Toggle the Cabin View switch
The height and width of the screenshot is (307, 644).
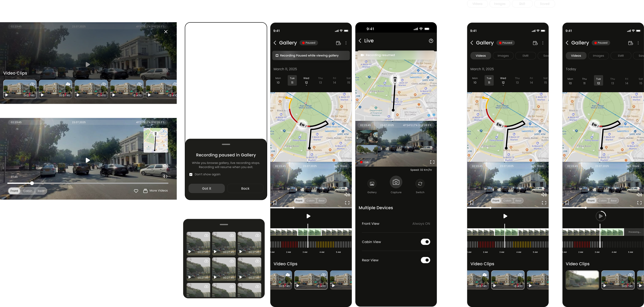[x=425, y=242]
